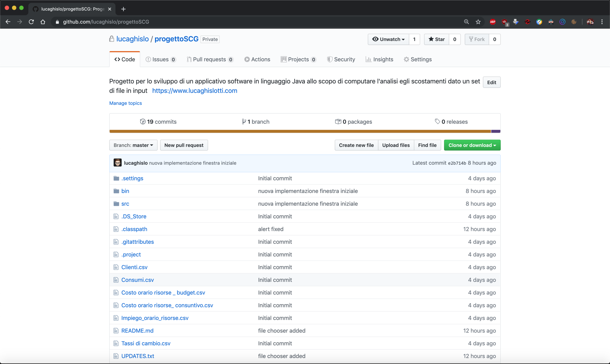Star the progettoSCG repository

(x=436, y=39)
